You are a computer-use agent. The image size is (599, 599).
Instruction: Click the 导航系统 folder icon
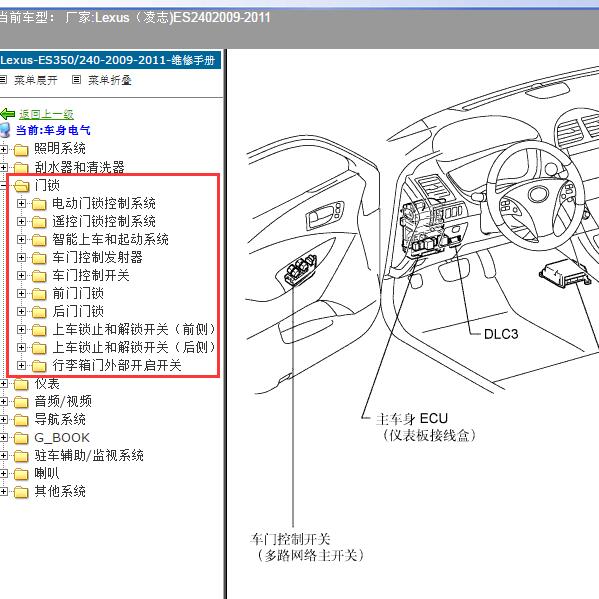point(21,420)
